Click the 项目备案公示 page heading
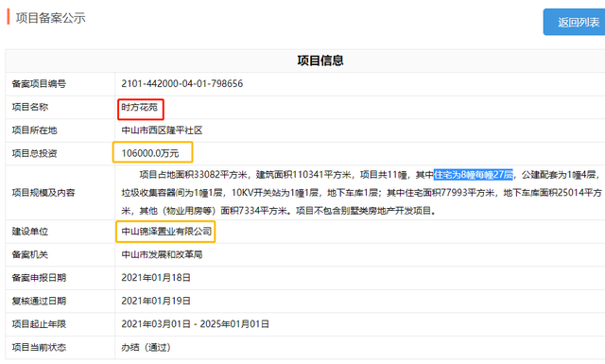 point(50,18)
